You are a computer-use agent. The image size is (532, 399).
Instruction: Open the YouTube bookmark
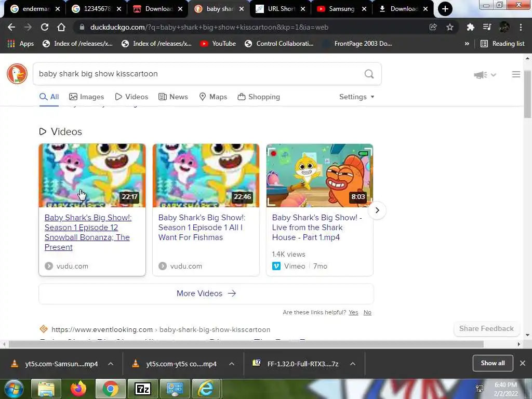pos(218,44)
